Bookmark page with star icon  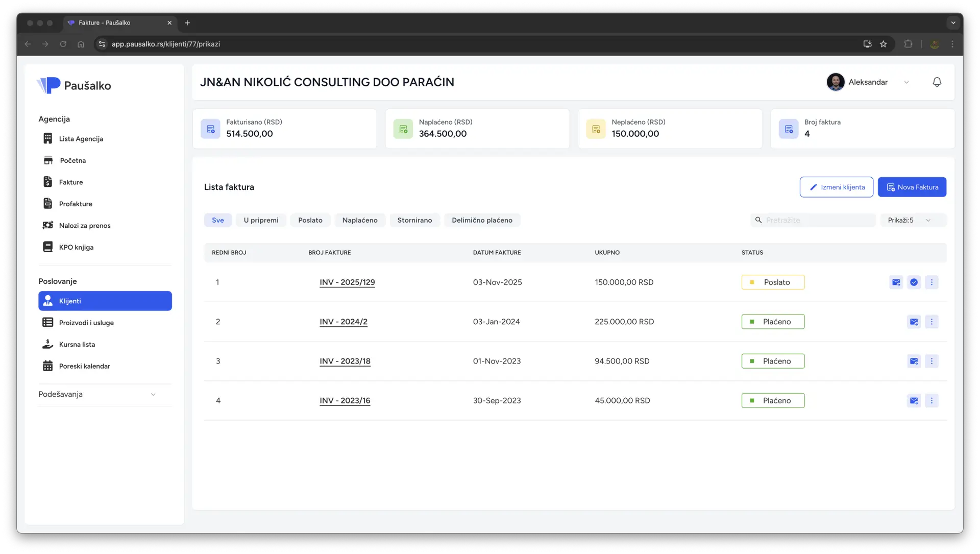(x=884, y=44)
